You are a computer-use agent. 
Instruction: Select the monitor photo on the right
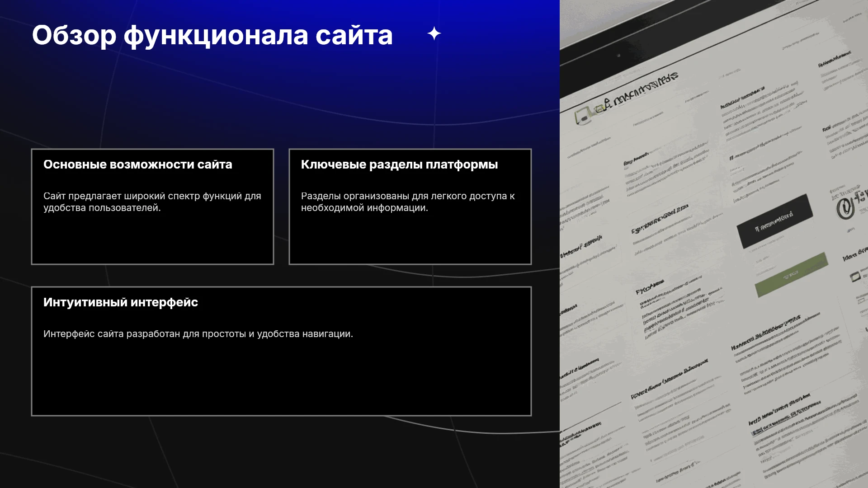[714, 244]
